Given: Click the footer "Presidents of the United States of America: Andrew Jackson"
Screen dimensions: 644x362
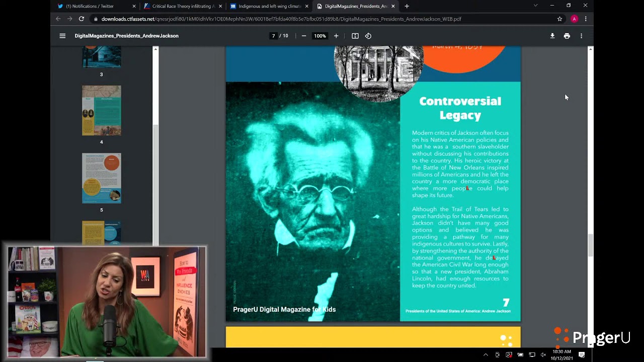Looking at the screenshot, I should point(458,311).
